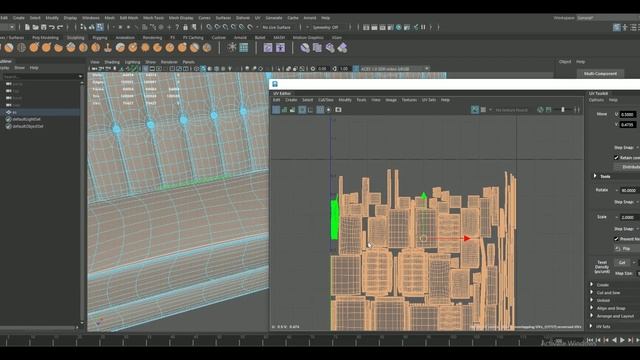The width and height of the screenshot is (640, 360).
Task: Expand the UV Sets section
Action: pos(591,326)
